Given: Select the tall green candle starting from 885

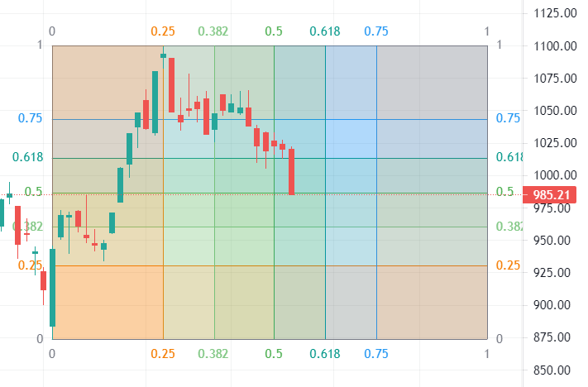Looking at the screenshot, I should tap(52, 288).
